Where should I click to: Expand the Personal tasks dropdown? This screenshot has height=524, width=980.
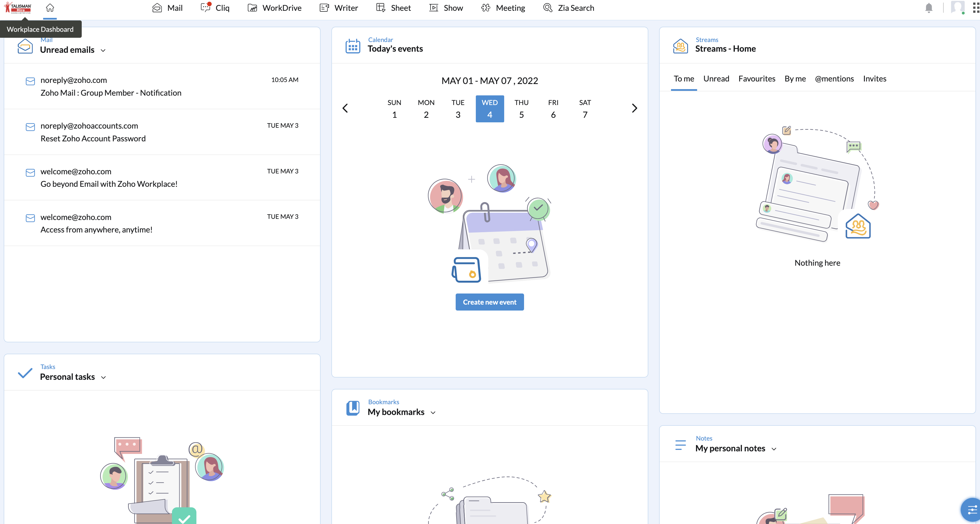(104, 377)
